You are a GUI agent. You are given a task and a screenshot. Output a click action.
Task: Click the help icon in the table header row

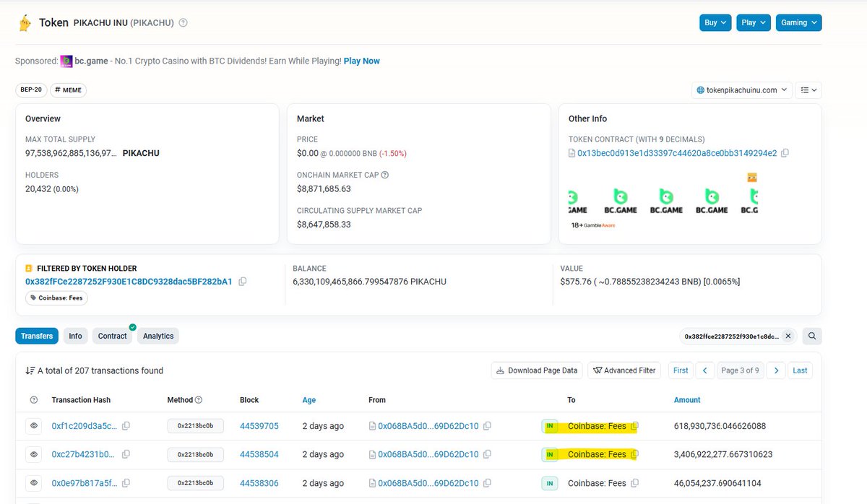point(34,400)
